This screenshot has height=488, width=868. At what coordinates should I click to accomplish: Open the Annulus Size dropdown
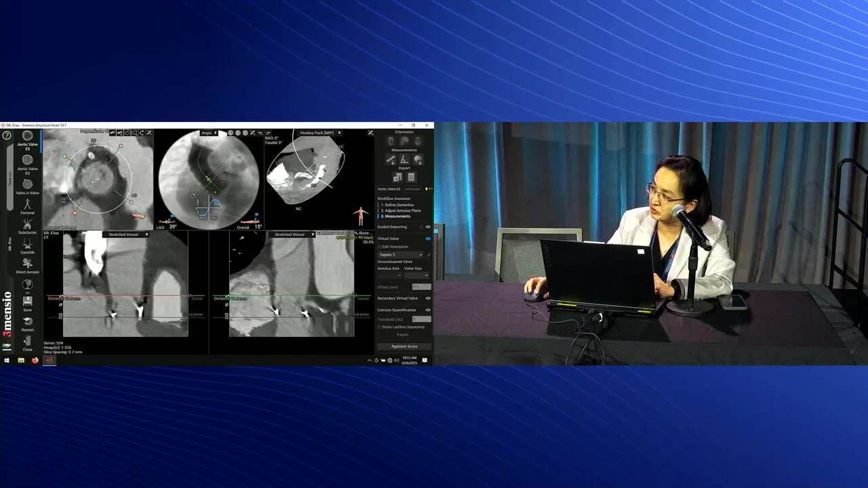389,275
